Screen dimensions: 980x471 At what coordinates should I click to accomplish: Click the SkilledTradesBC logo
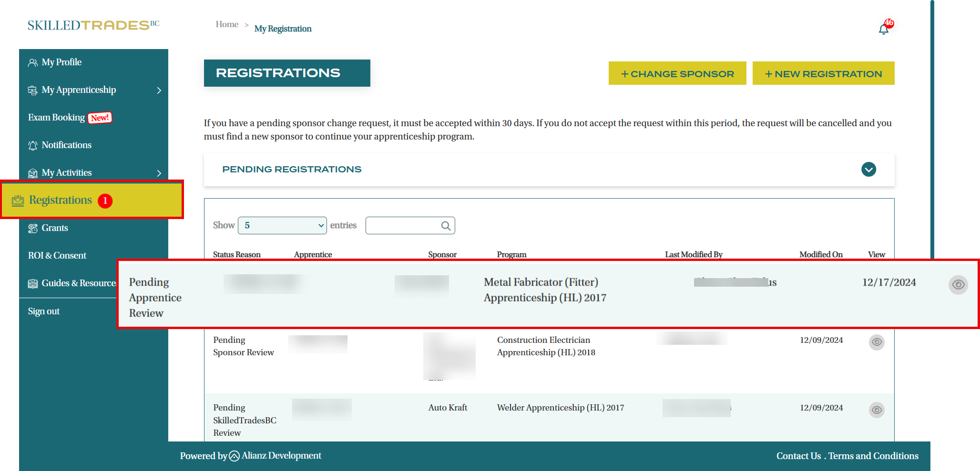(x=93, y=25)
